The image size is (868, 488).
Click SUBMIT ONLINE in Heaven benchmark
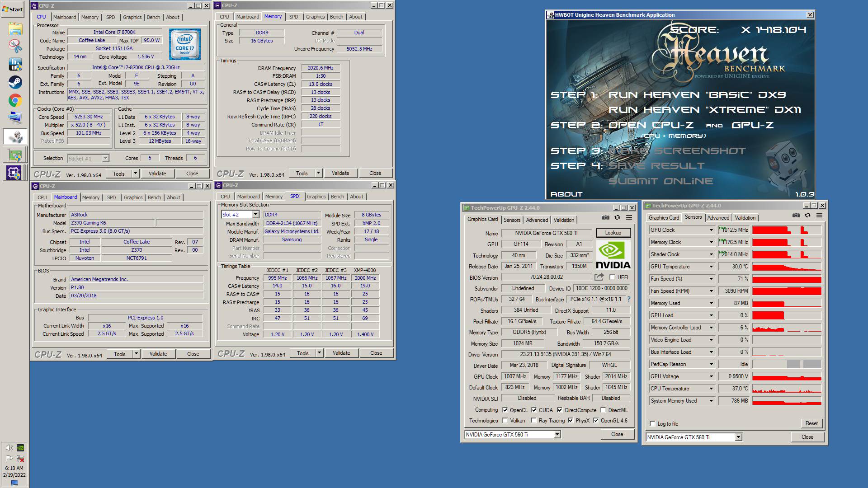660,181
